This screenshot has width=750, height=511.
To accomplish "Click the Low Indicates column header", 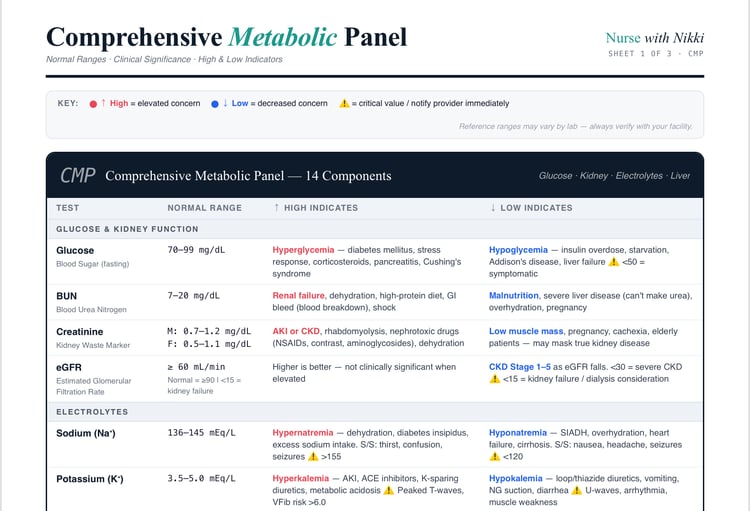I will (x=531, y=208).
